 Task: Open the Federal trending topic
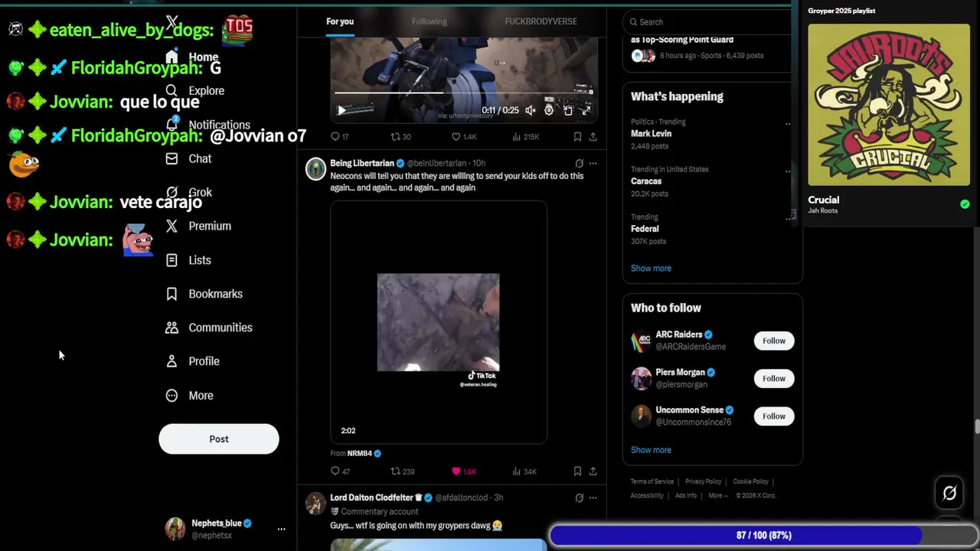tap(645, 229)
